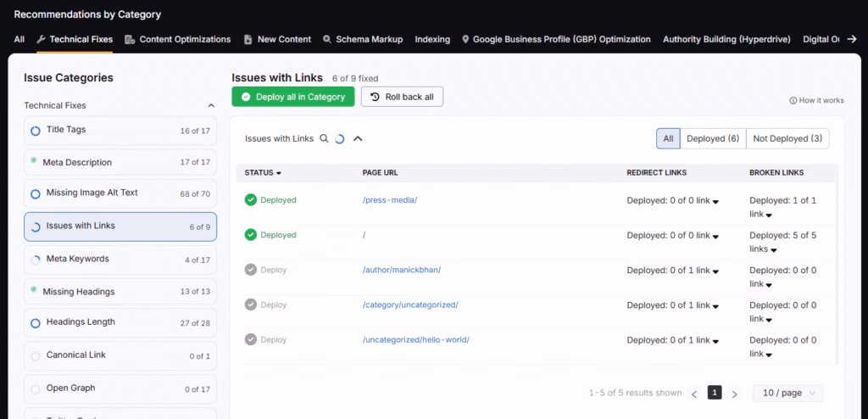Click Deploy all in Category button
This screenshot has width=868, height=419.
click(293, 97)
